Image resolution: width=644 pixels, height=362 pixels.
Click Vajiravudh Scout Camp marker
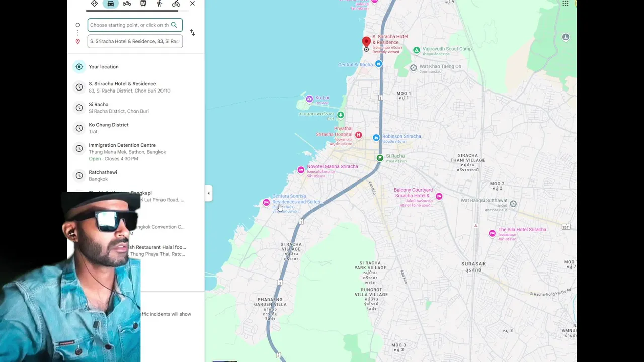click(x=416, y=50)
